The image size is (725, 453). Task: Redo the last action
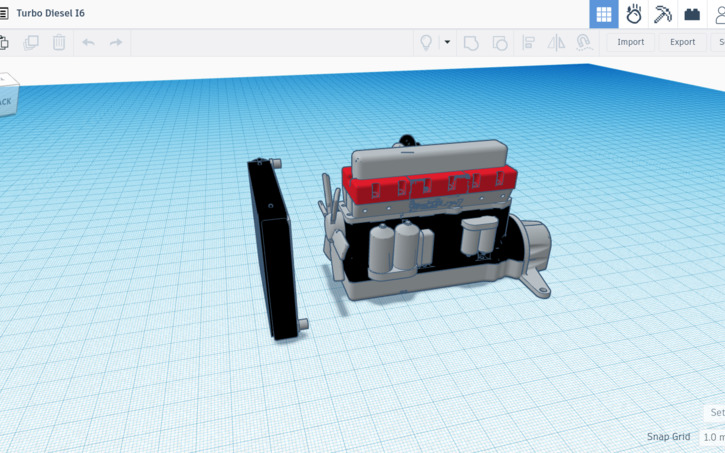pos(116,43)
